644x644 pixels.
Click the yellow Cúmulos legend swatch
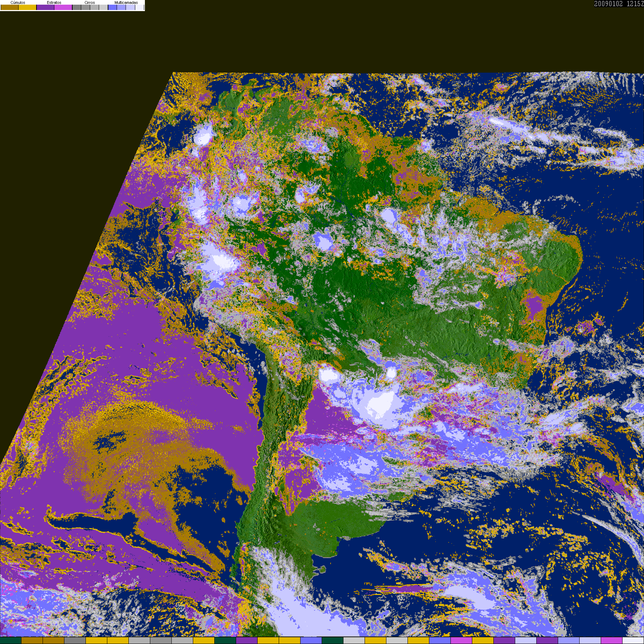27,7
